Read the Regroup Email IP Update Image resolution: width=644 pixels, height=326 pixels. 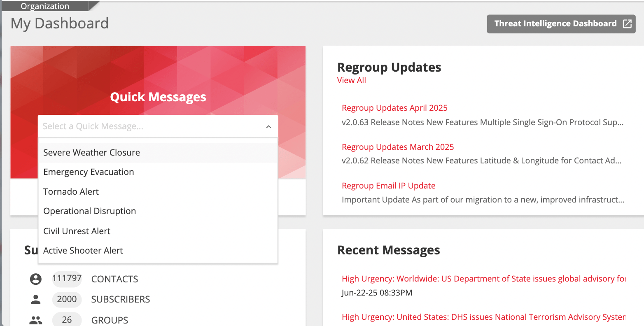[x=388, y=186]
